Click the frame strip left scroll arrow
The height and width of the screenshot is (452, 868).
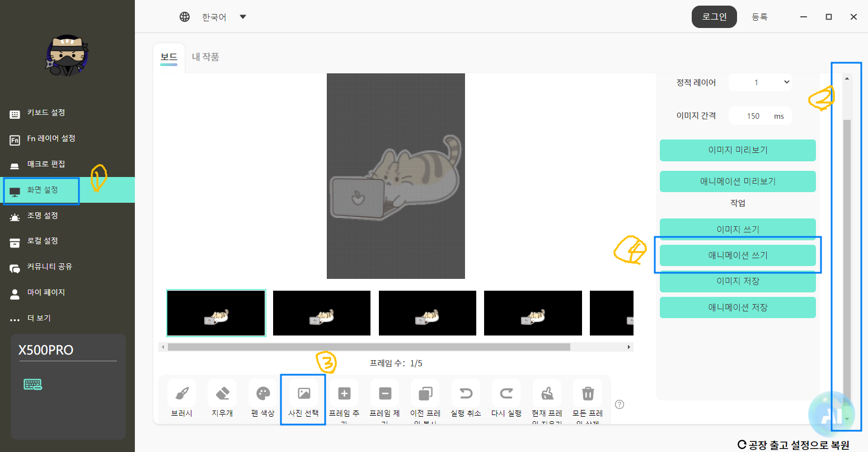[163, 347]
